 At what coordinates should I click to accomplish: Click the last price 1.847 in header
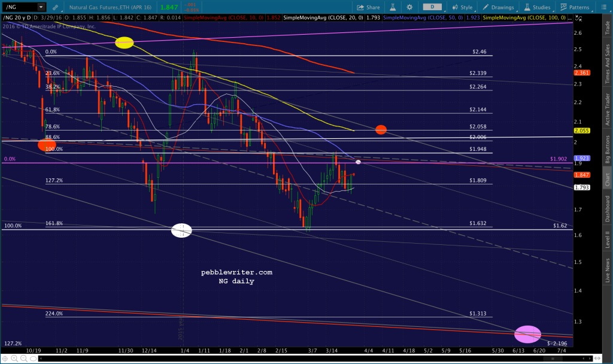169,7
